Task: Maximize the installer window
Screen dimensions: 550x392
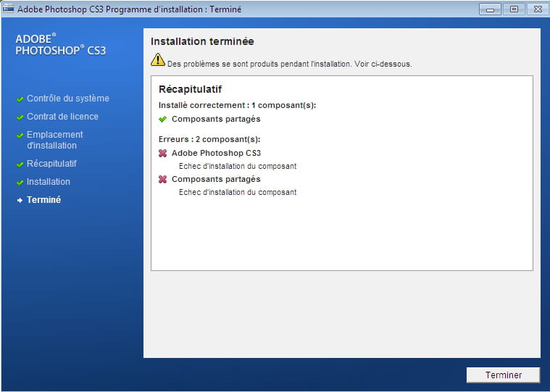Action: pyautogui.click(x=514, y=9)
